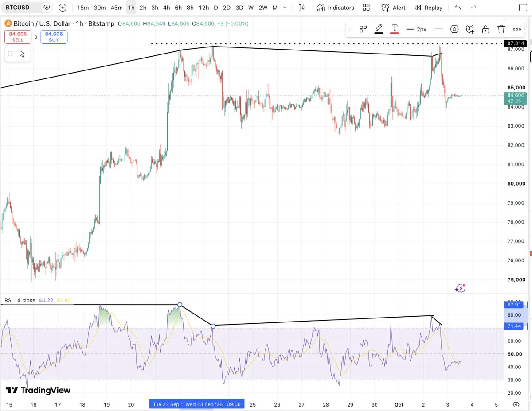Delete the selected drawing with trash icon
Screen dimensions: 532x411
(501, 29)
